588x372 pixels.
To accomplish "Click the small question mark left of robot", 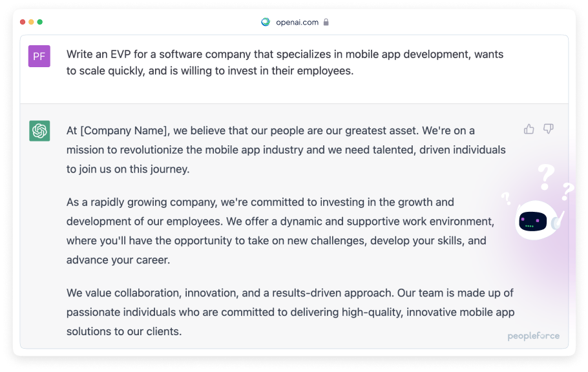I will coord(506,198).
